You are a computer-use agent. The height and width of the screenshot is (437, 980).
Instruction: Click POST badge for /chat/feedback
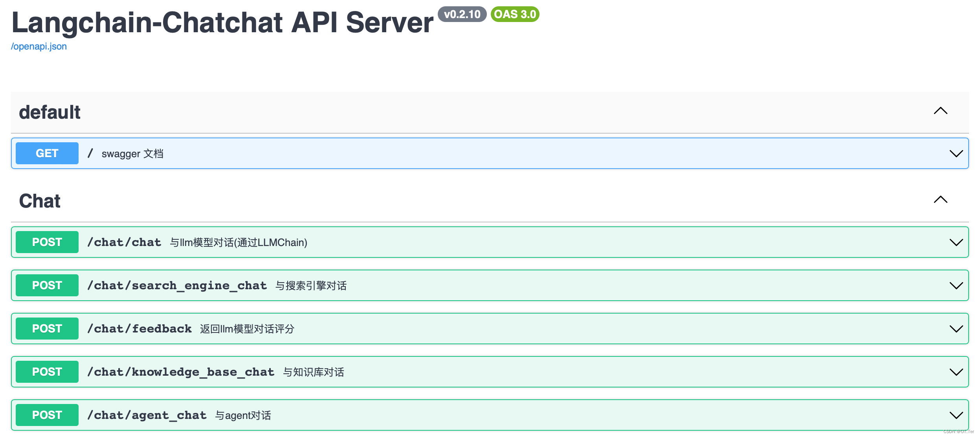click(47, 329)
